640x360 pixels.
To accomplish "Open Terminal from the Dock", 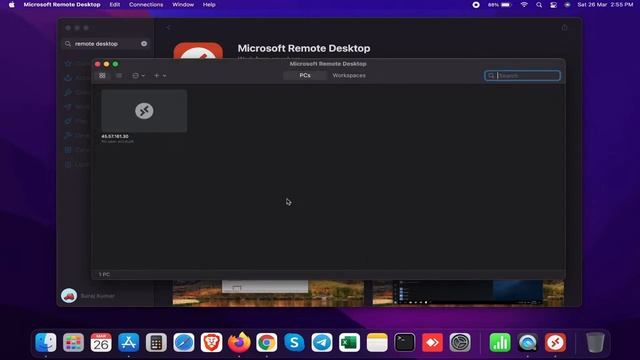I will [x=404, y=342].
